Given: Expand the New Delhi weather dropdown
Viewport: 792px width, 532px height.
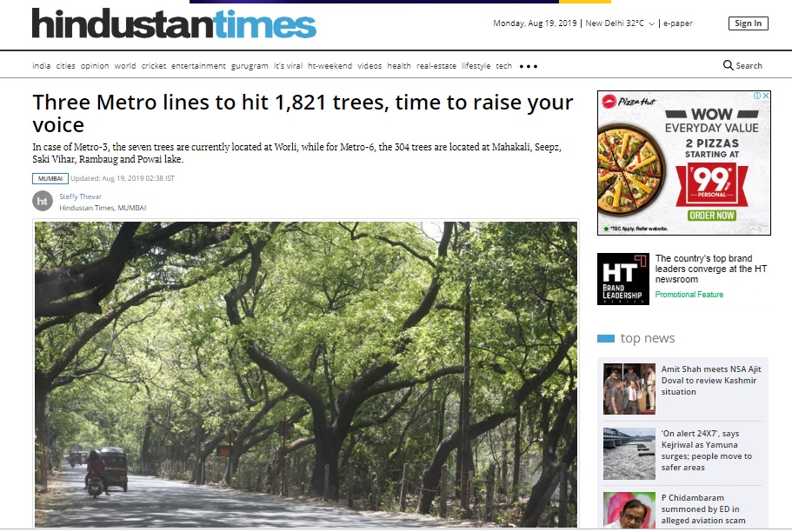Looking at the screenshot, I should tap(651, 23).
